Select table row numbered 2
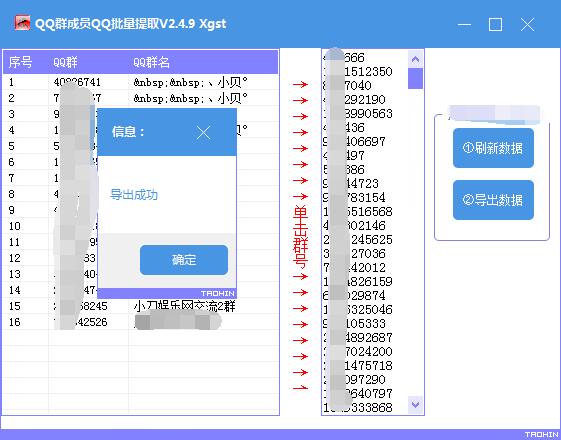Viewport: 561px width, 440px height. (x=141, y=98)
